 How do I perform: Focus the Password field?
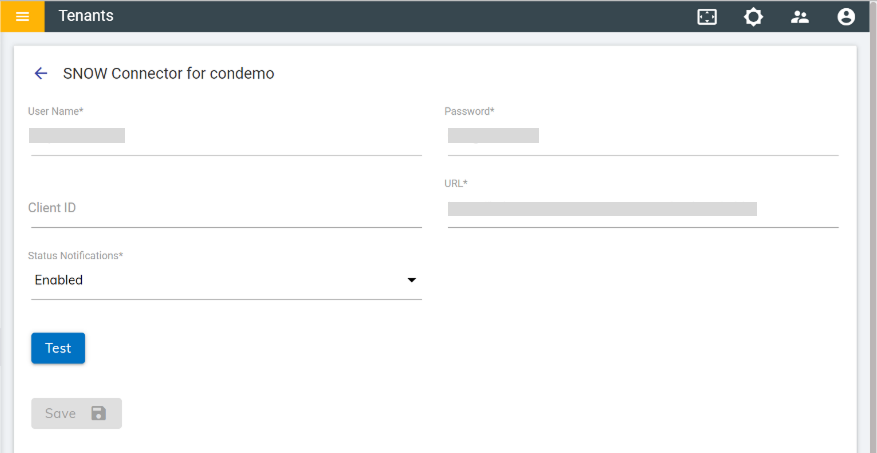pos(643,136)
